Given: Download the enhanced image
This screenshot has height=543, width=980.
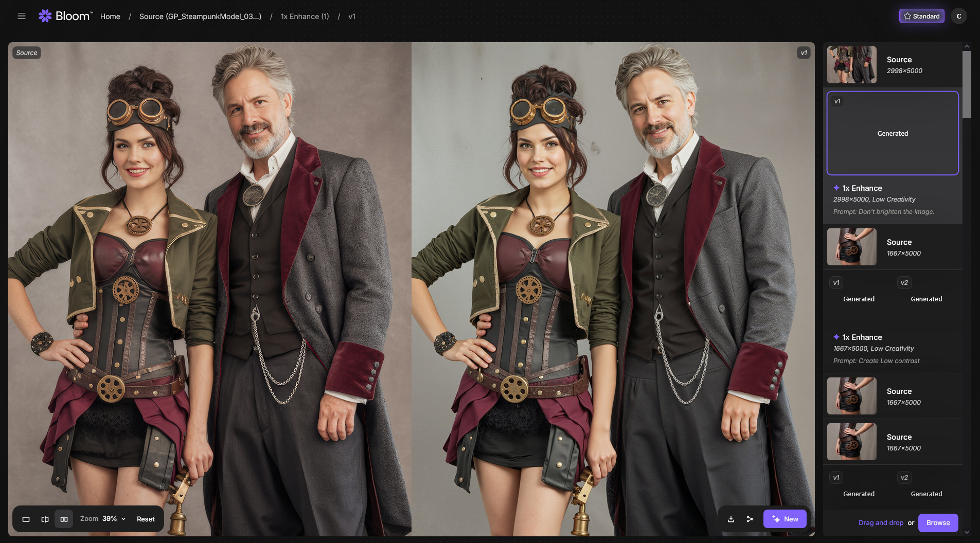Looking at the screenshot, I should click(x=730, y=519).
